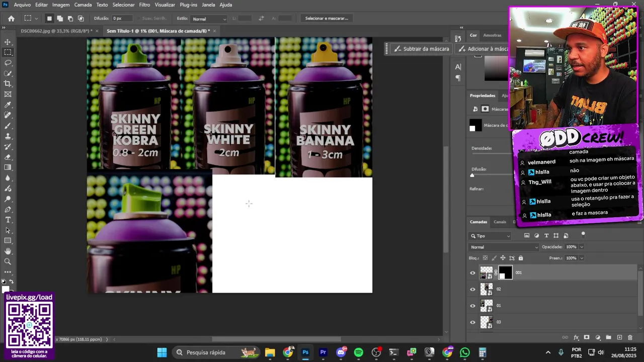This screenshot has width=644, height=362.
Task: Select layer 001 mask thumbnail
Action: click(505, 273)
